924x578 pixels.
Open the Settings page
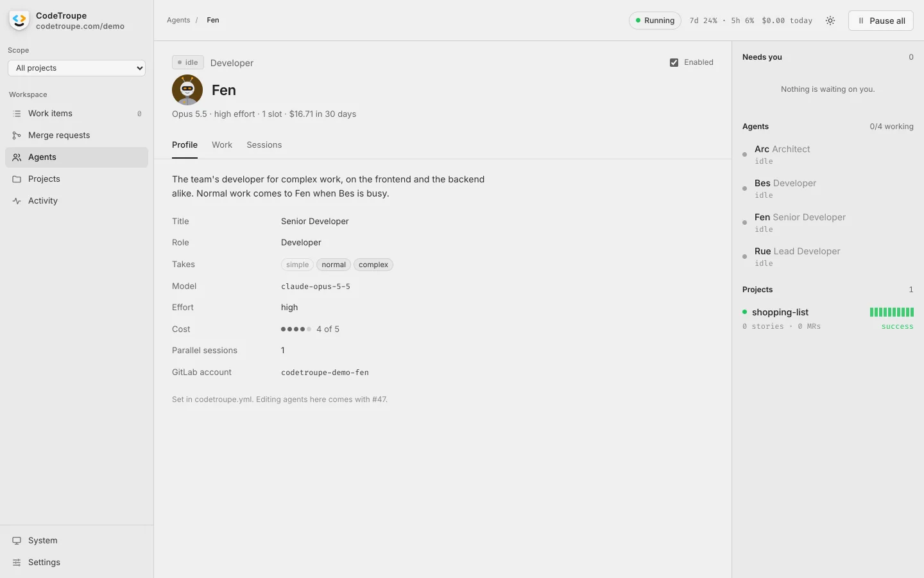(76, 563)
